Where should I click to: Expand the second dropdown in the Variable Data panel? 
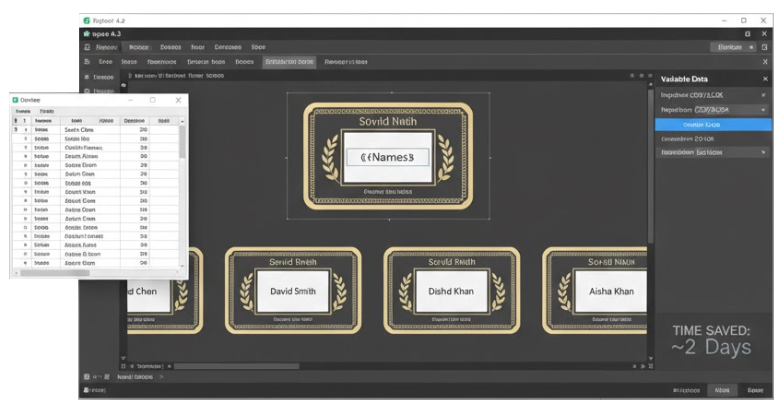click(763, 109)
